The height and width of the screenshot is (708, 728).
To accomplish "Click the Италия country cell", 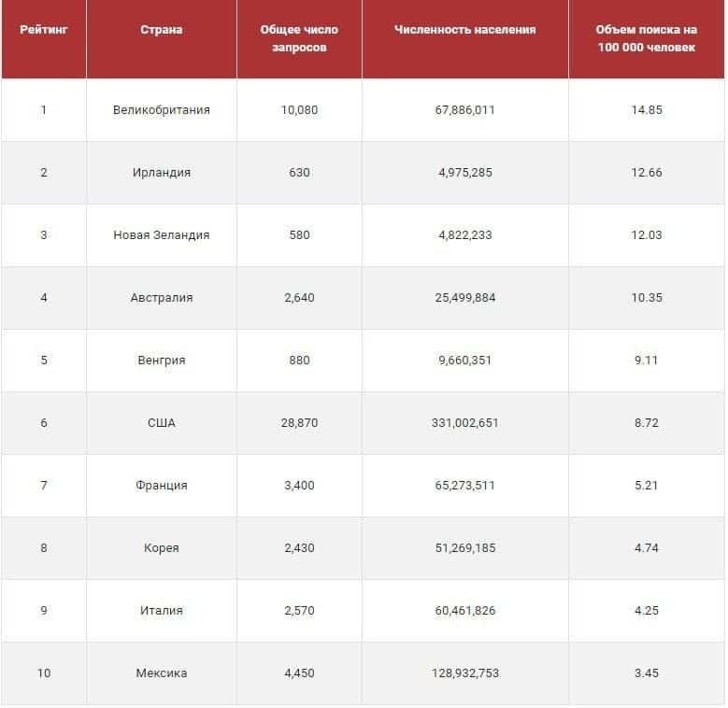I will click(x=162, y=611).
